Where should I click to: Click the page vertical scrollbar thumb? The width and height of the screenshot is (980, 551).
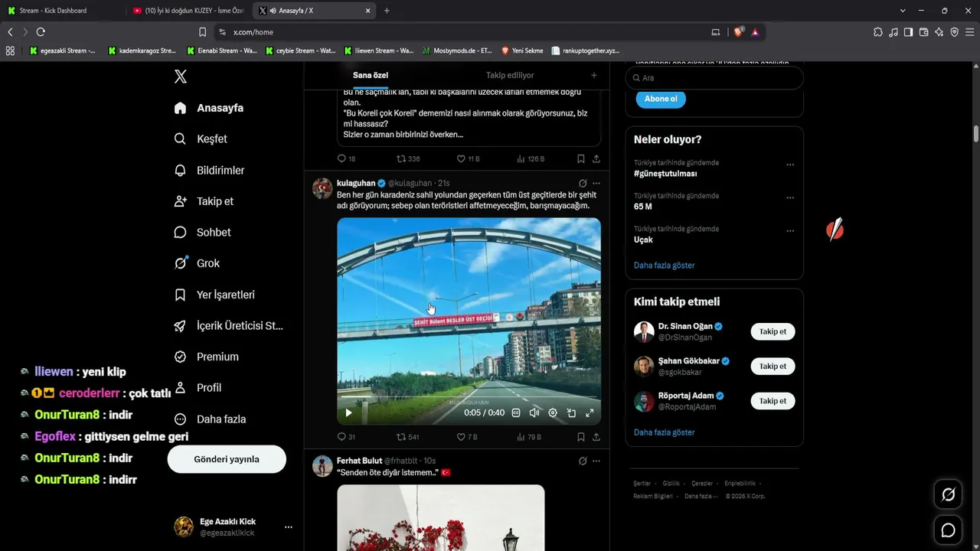point(976,133)
